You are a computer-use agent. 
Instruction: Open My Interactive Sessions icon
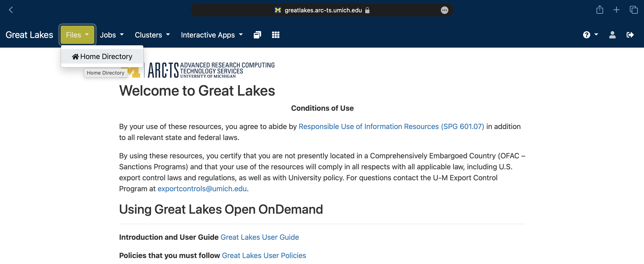(x=257, y=35)
